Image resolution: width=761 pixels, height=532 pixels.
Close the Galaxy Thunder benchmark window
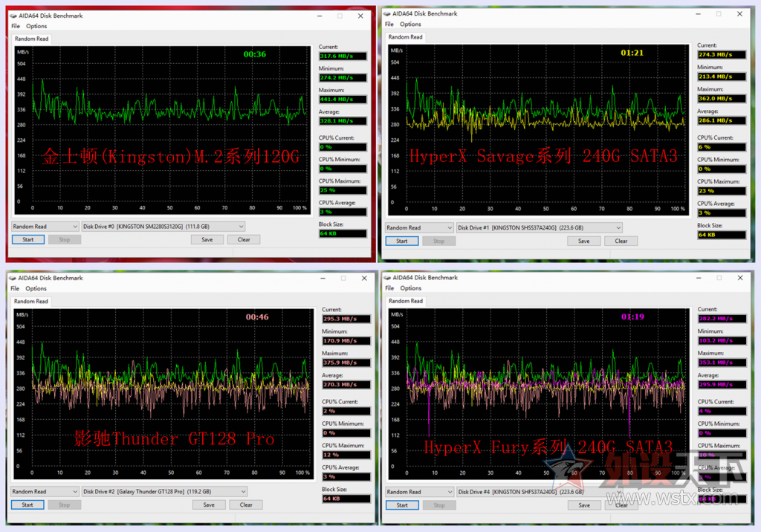click(364, 278)
